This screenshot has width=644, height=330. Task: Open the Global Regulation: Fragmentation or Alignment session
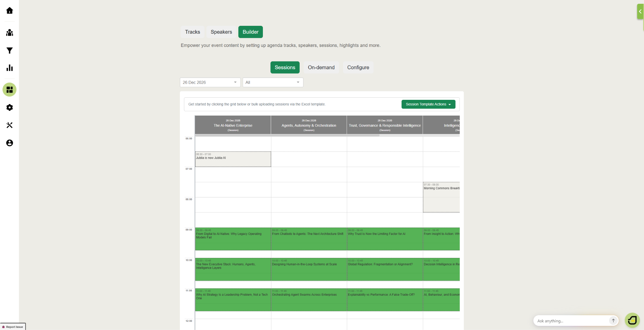point(385,270)
